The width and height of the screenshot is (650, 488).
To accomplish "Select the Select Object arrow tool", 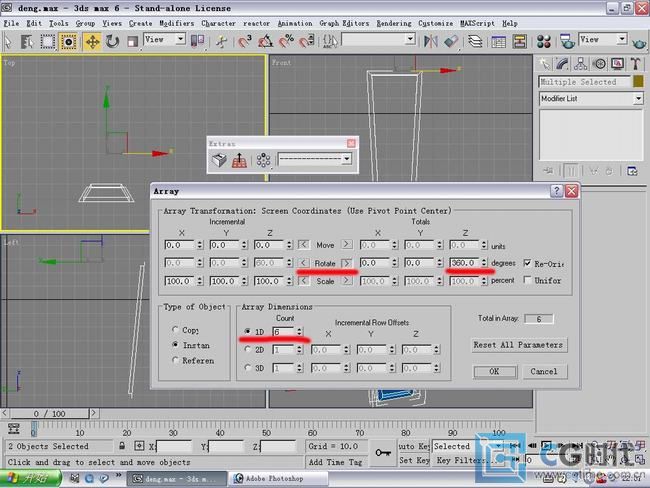I will pyautogui.click(x=8, y=41).
